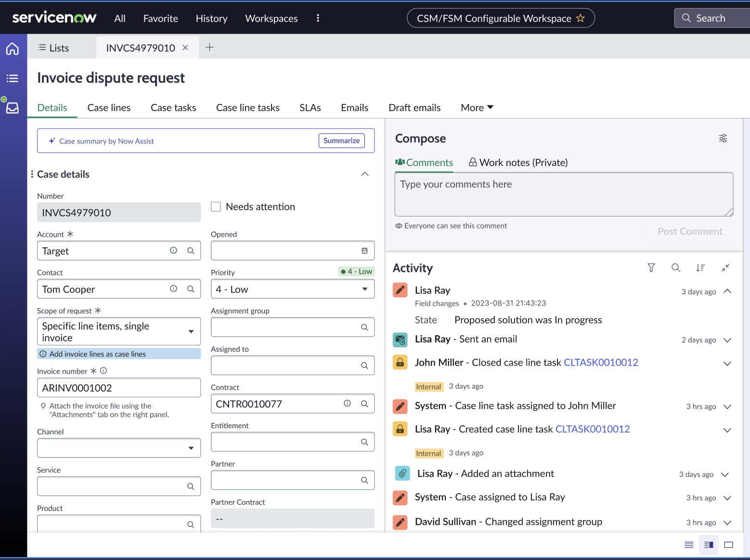Open the list view sidebar icon

13,78
